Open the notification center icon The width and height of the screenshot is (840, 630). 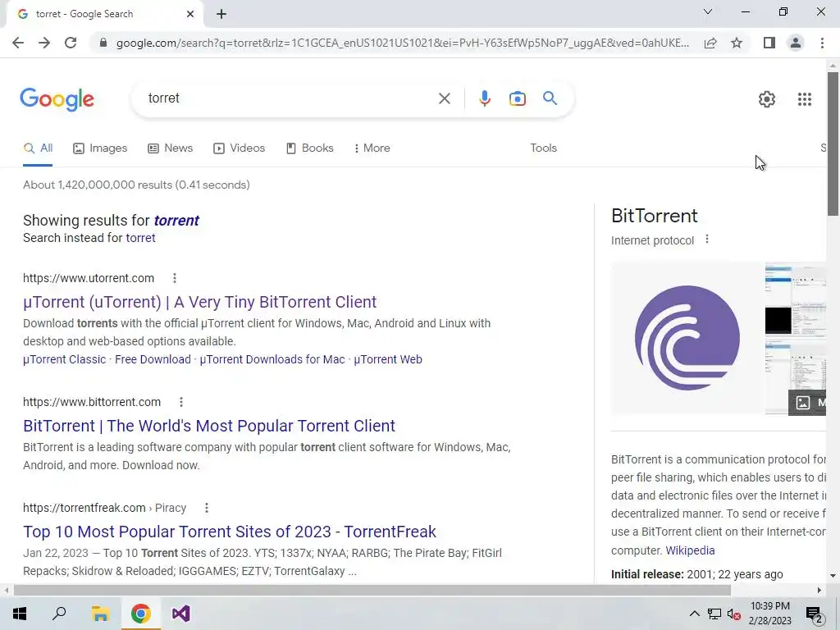pyautogui.click(x=814, y=614)
